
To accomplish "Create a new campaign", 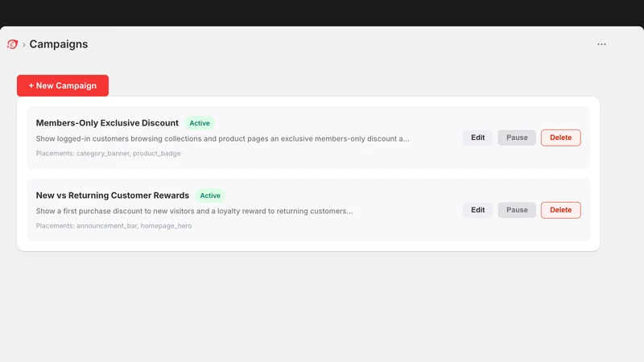I will click(63, 85).
